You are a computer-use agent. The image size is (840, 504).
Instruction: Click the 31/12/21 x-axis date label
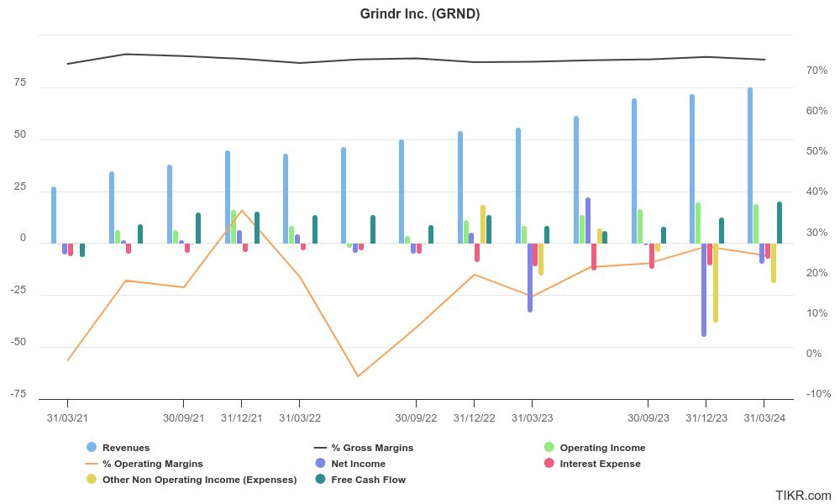tap(242, 418)
